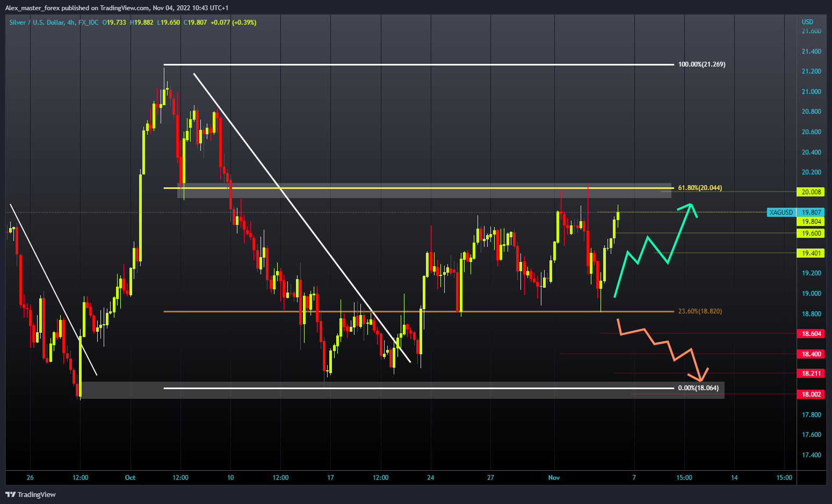
Task: Click the 0.00%(18.064) Fibonacci label
Action: pos(698,388)
